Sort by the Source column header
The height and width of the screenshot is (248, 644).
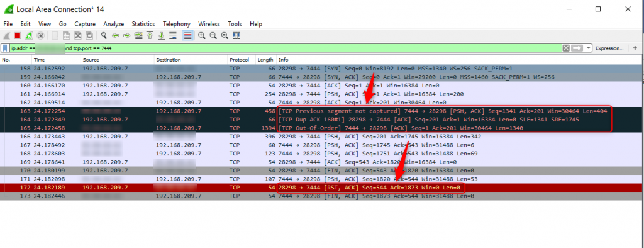tap(118, 60)
